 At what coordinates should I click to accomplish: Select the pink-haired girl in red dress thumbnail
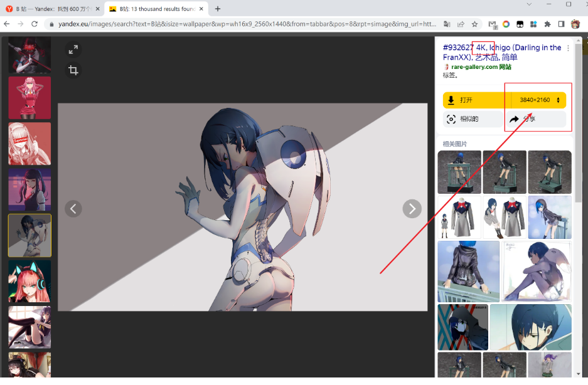[x=29, y=98]
